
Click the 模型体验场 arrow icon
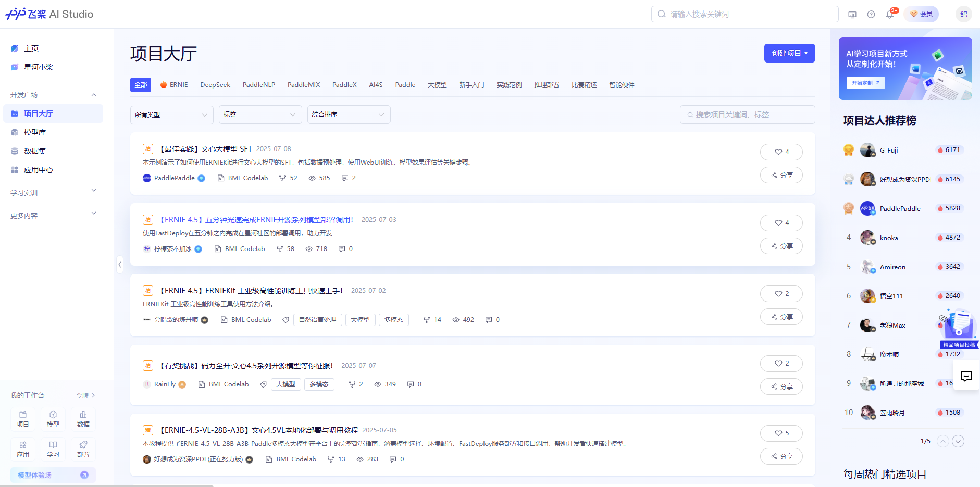(84, 475)
